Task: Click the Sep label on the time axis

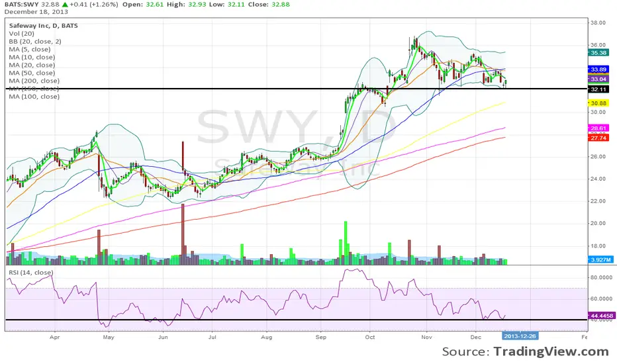Action: tap(320, 338)
